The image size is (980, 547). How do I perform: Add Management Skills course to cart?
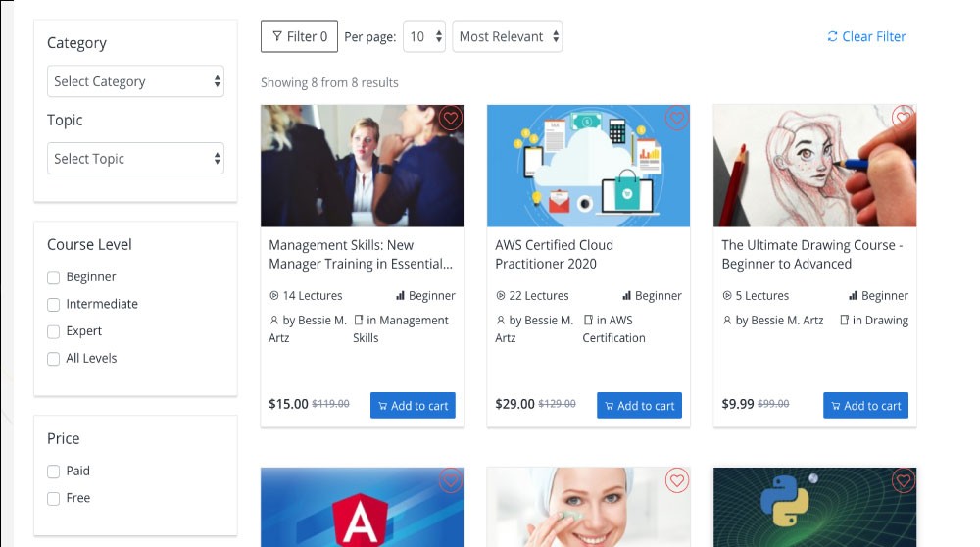414,406
